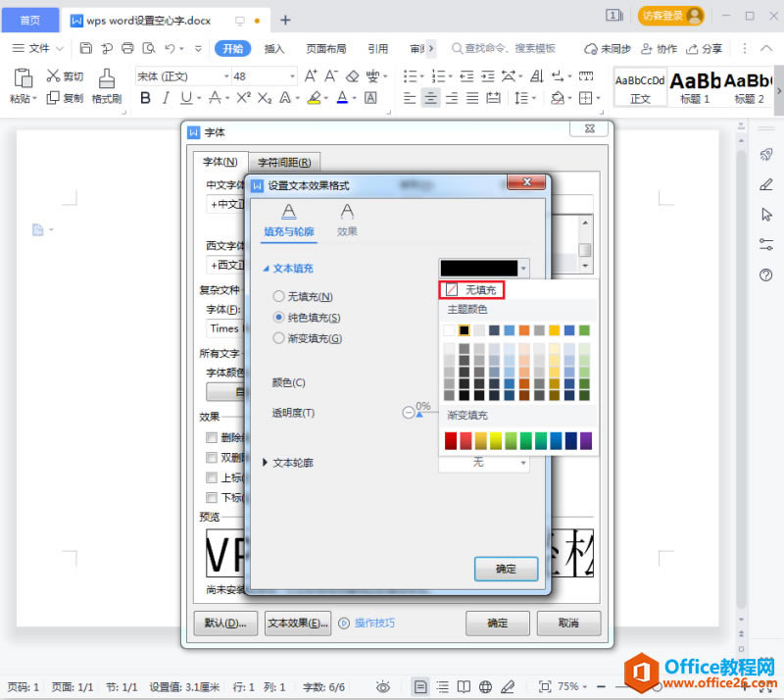Select the Format Painter tool

107,86
